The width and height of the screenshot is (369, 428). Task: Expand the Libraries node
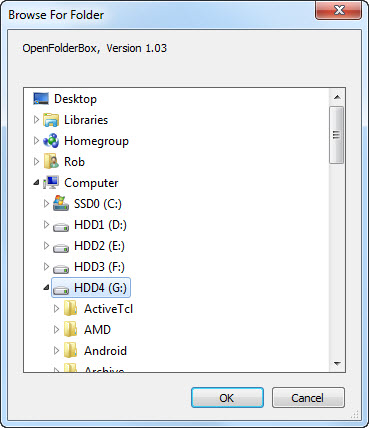[x=36, y=120]
